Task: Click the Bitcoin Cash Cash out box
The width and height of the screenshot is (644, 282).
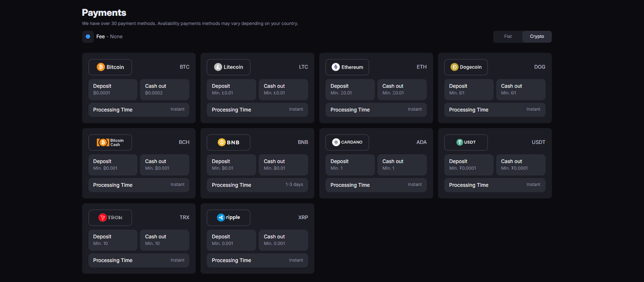Action: click(164, 165)
